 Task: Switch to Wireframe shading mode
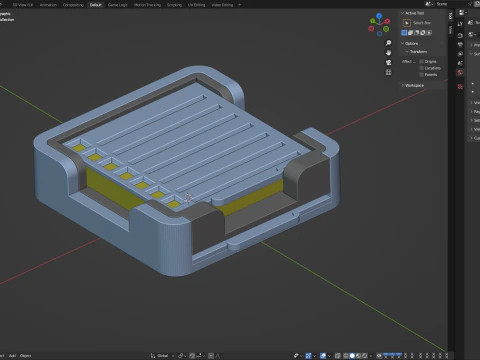point(346,356)
